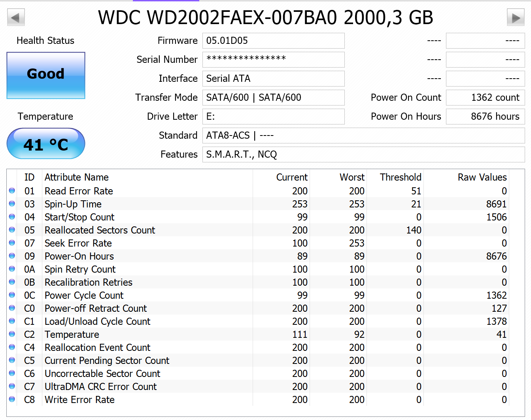Click status dot for Uncorrectable Sector Count
Viewport: 531px width, 420px height.
click(12, 373)
